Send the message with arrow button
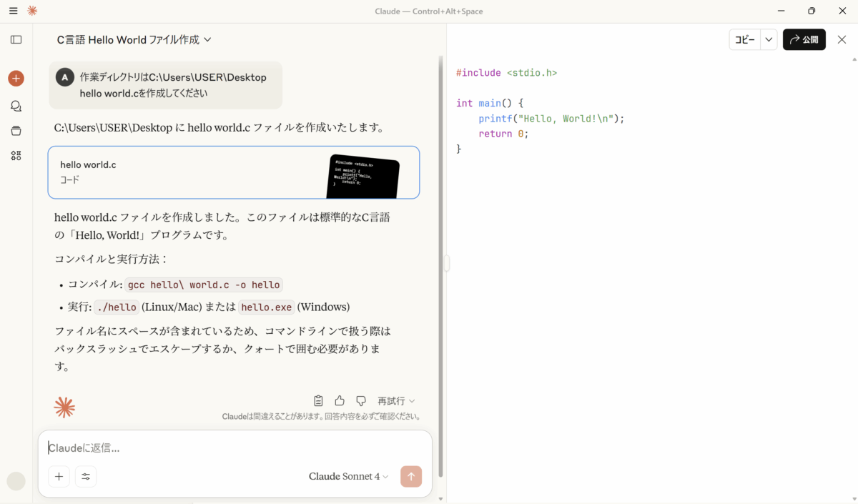This screenshot has width=858, height=504. click(411, 476)
